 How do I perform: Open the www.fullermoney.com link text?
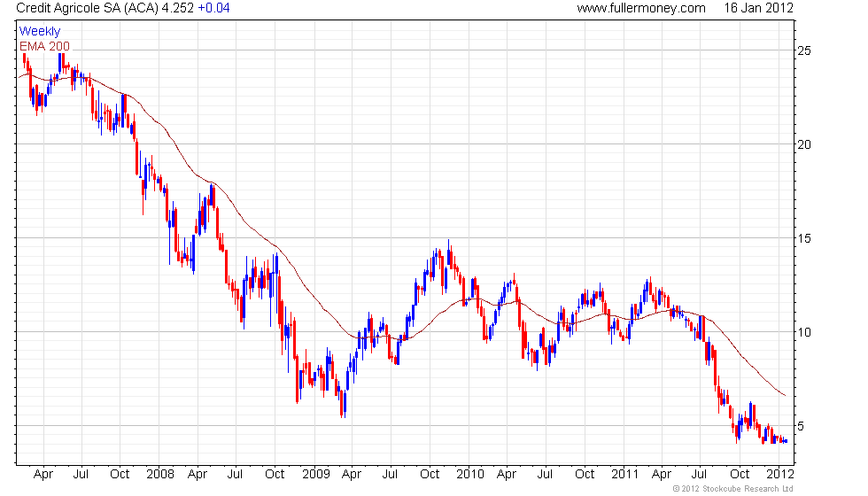tap(641, 8)
